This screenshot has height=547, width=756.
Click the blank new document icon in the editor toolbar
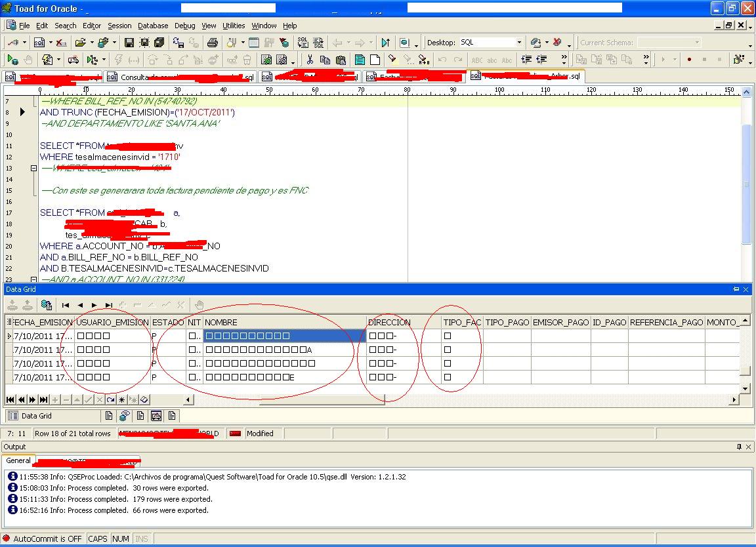tap(375, 60)
